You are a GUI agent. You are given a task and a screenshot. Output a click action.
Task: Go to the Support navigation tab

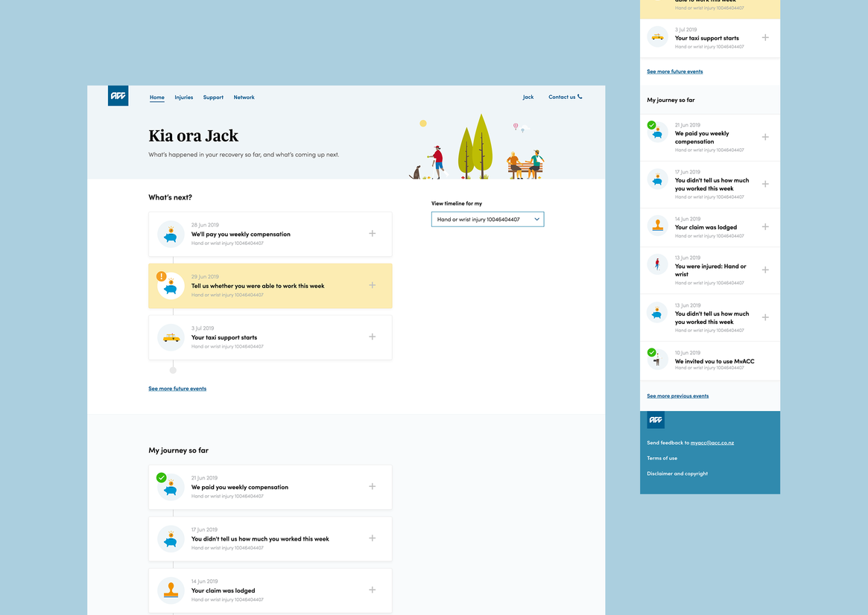tap(213, 98)
